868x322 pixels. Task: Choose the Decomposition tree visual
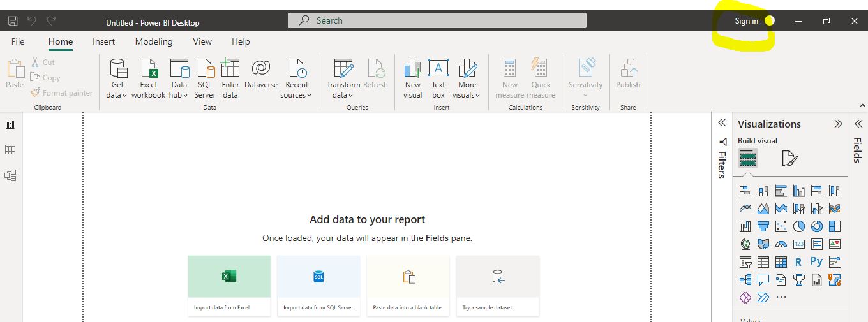coord(745,279)
